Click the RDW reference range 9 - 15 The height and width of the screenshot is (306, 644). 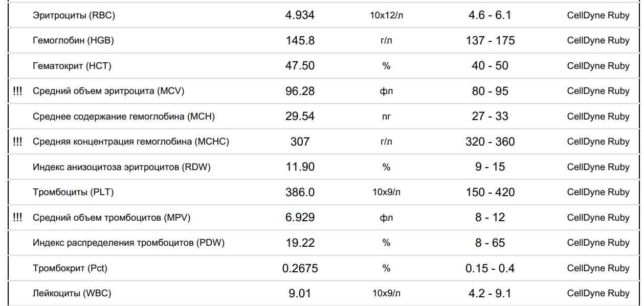point(490,167)
